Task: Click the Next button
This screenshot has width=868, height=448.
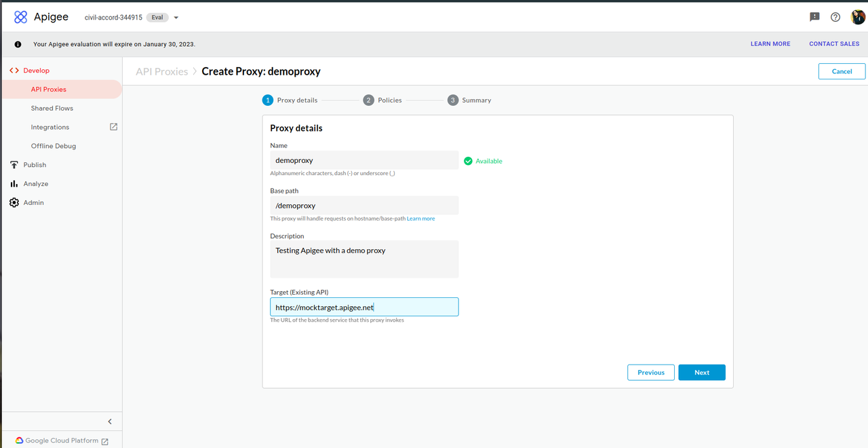Action: [x=702, y=373]
